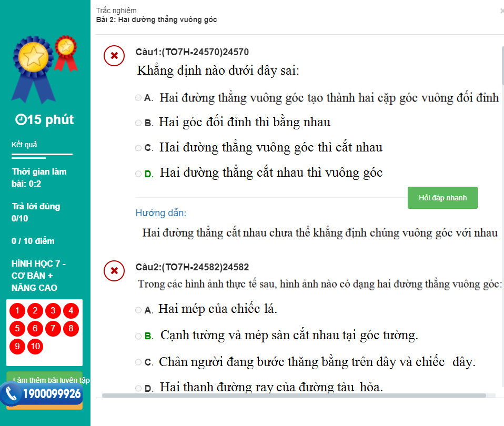Click the horizontal scrollbar at bottom

[x=294, y=395]
